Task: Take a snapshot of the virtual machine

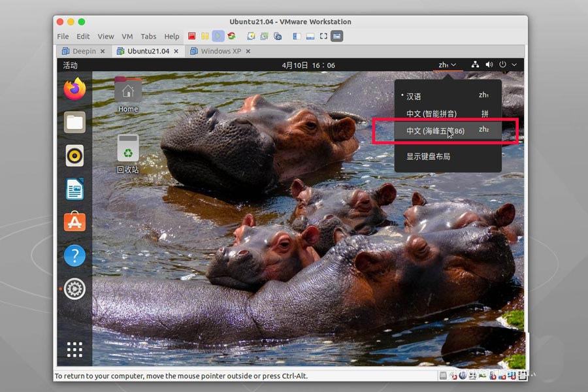Action: click(x=250, y=36)
